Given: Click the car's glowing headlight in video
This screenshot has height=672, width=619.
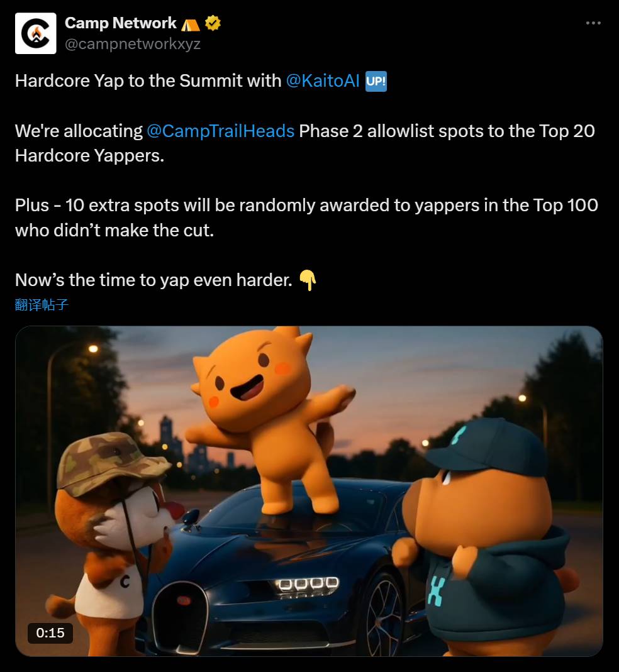Looking at the screenshot, I should pos(307,585).
